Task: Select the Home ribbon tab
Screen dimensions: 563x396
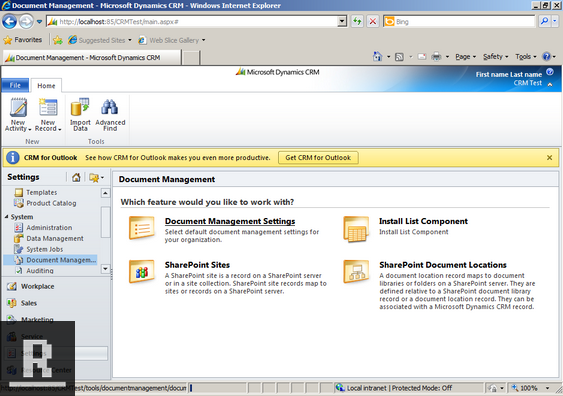Action: tap(46, 86)
